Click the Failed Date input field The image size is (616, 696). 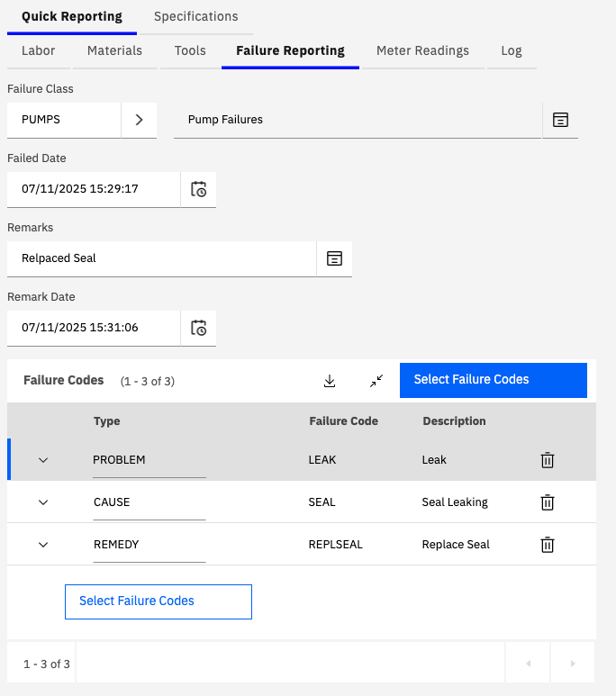[94, 190]
